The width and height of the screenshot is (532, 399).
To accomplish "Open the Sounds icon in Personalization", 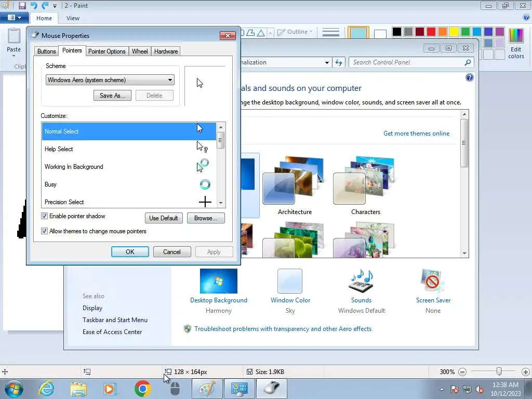I will click(361, 281).
